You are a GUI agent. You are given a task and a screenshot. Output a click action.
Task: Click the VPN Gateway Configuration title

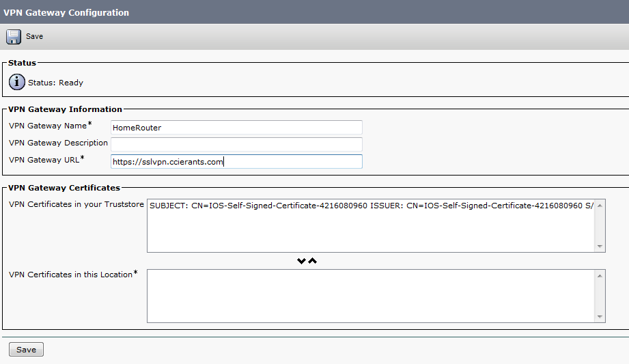(x=66, y=12)
